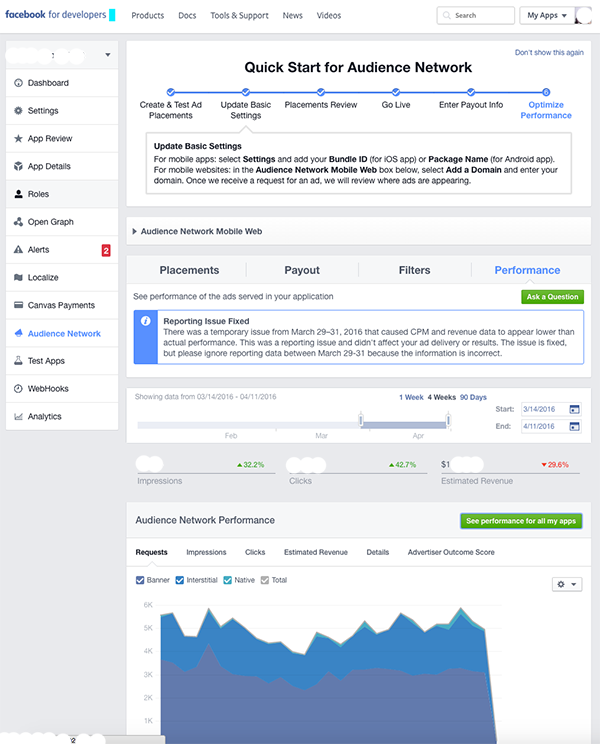Screen dimensions: 600x744
Task: Click the Update Basic Settings step label
Action: [246, 110]
